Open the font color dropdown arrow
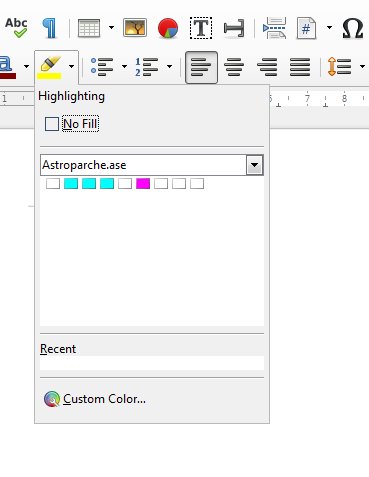 click(26, 66)
